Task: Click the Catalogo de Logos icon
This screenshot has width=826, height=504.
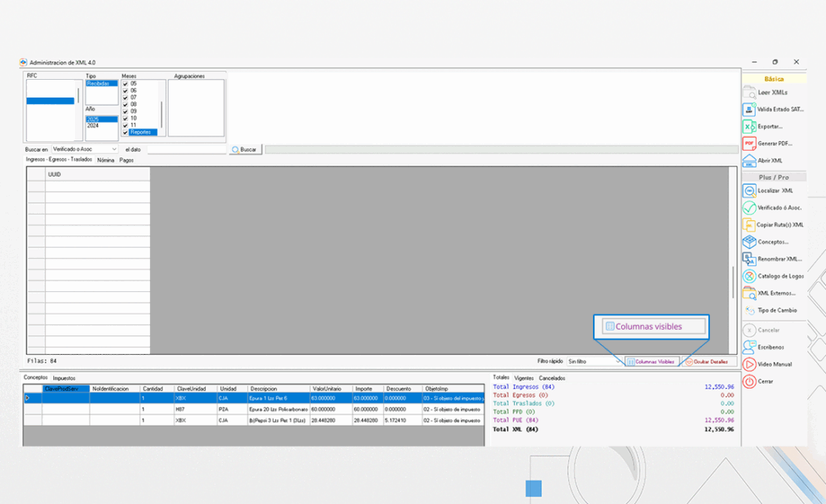Action: [774, 276]
